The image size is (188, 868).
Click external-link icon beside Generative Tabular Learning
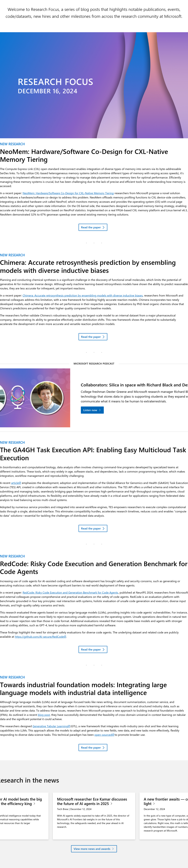click(69, 726)
